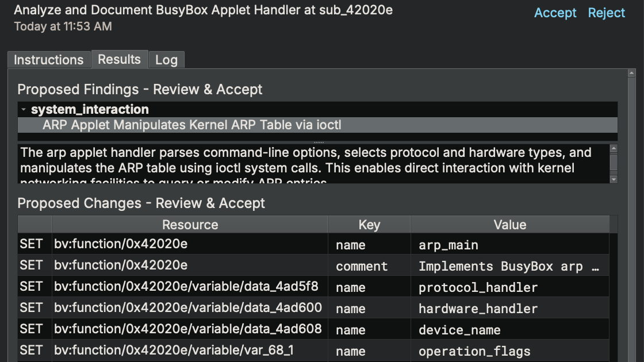Click the finding description scrollbar thumb
Screen dimensions: 644x362
(614, 163)
